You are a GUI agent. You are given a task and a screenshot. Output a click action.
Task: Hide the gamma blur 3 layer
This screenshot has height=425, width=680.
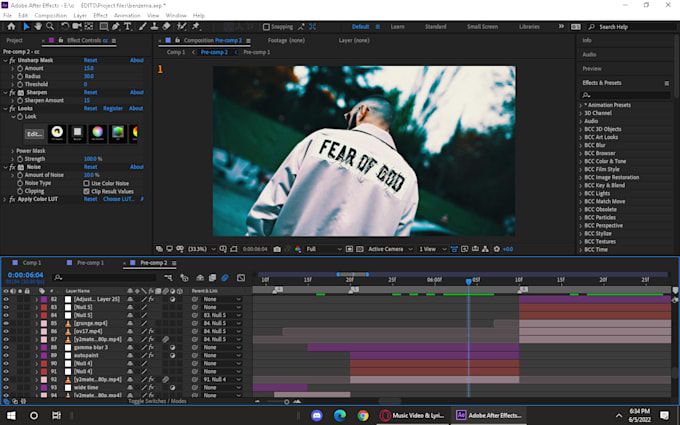pyautogui.click(x=6, y=347)
